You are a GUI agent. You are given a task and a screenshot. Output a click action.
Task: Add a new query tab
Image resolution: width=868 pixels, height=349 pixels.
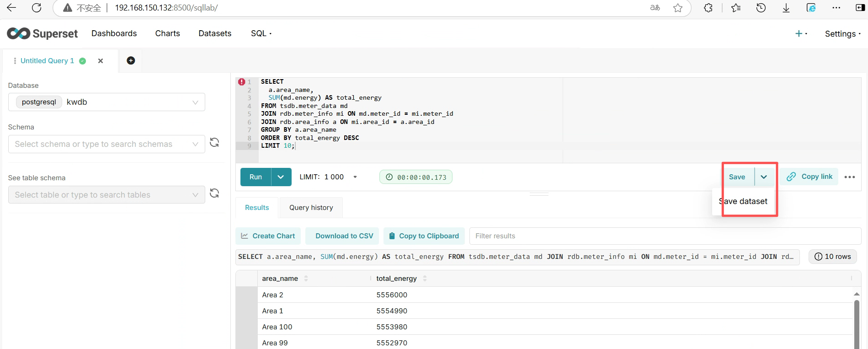click(131, 61)
